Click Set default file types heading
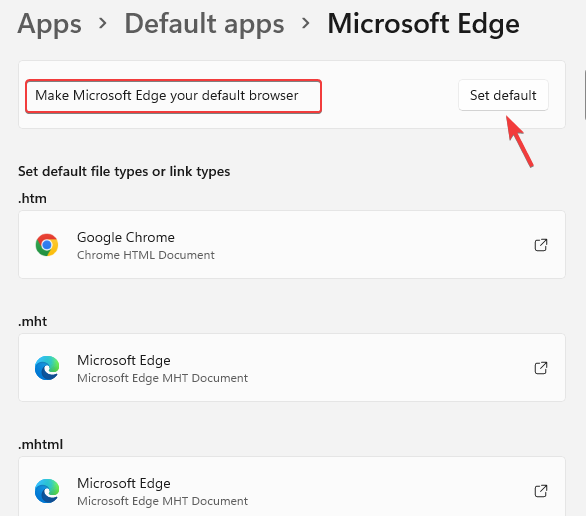Viewport: 586px width, 516px height. click(x=124, y=172)
